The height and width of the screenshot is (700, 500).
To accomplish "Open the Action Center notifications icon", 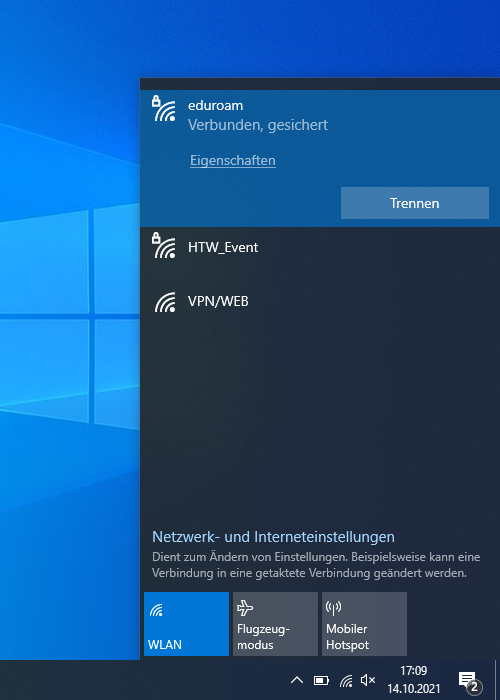I will click(468, 681).
